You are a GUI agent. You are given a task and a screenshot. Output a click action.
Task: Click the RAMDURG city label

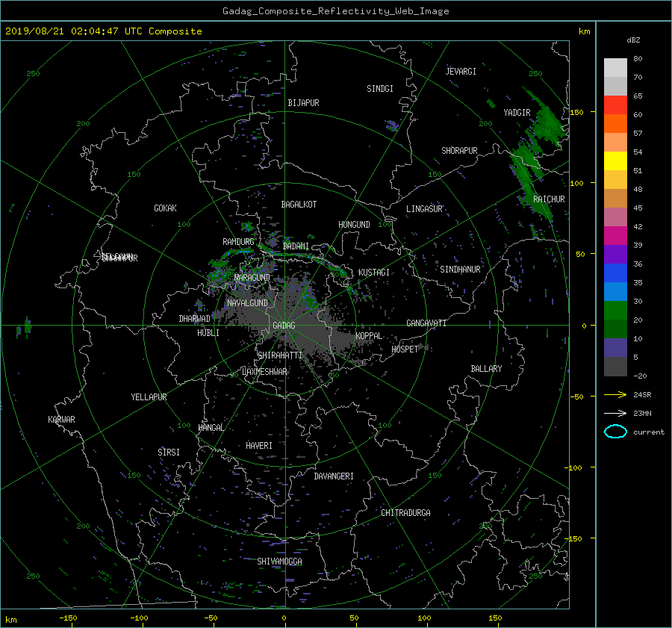tap(238, 242)
